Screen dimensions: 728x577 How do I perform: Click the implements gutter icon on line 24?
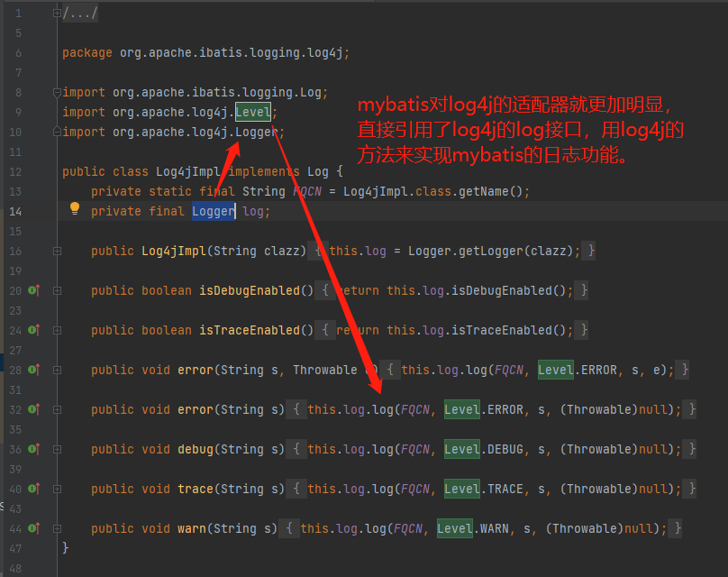34,330
